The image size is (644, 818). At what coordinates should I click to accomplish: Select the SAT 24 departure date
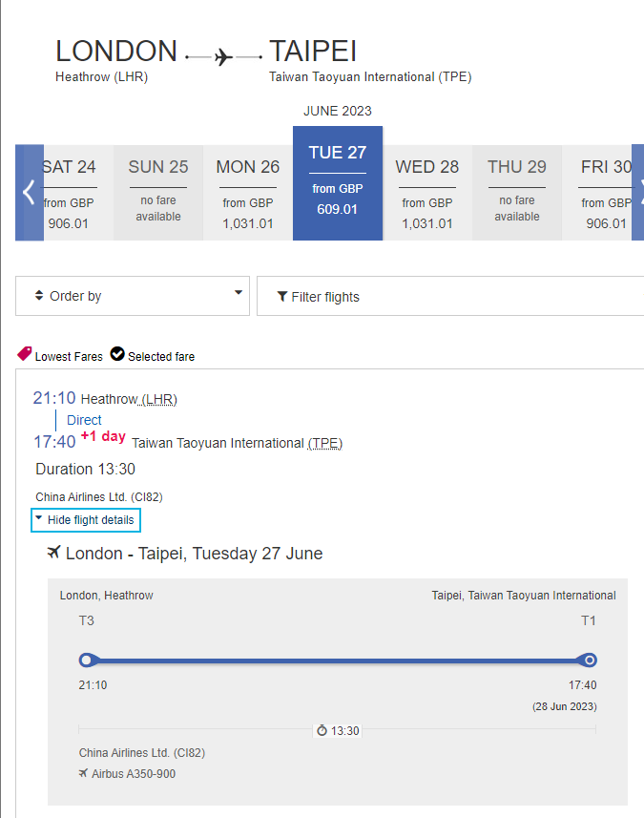point(68,191)
